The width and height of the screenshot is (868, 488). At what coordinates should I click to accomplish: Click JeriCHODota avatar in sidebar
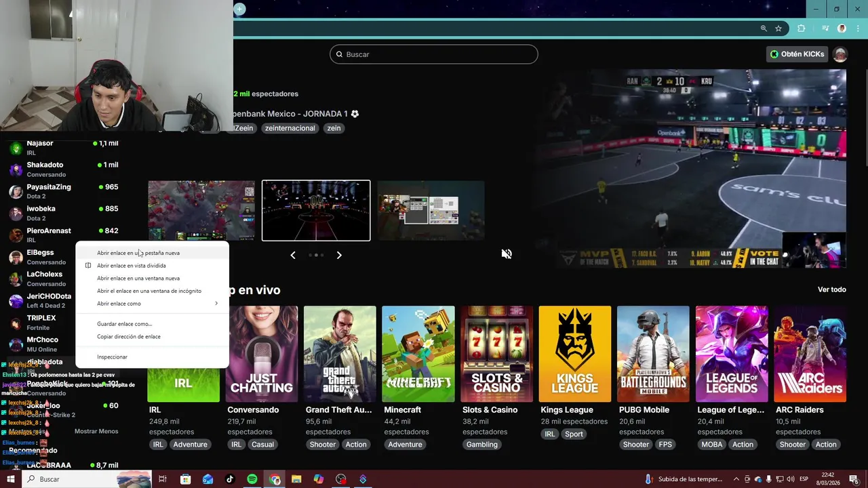(x=16, y=301)
